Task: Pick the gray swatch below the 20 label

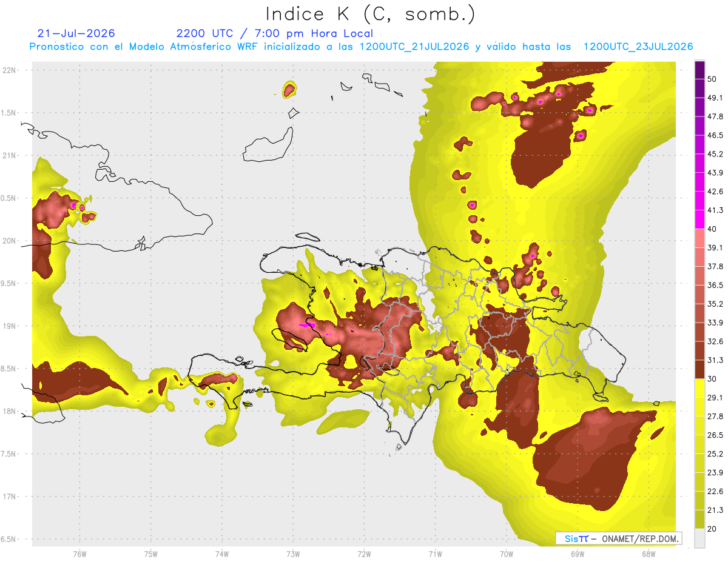Action: (699, 538)
